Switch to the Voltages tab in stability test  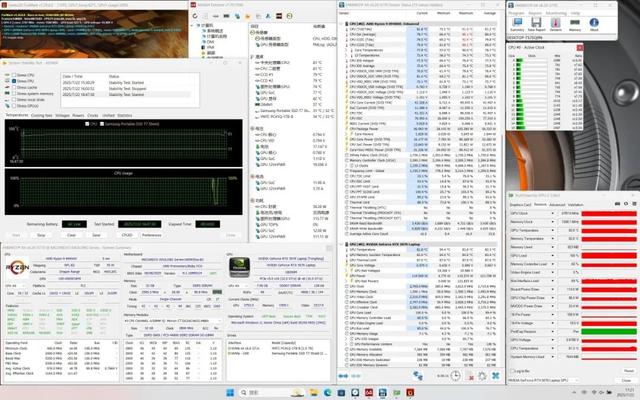(62, 116)
